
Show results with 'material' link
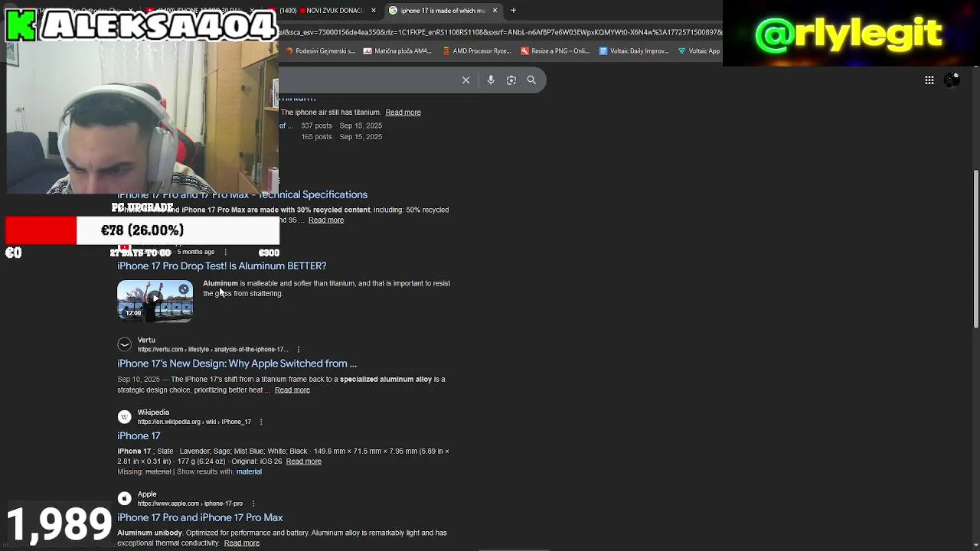point(249,472)
